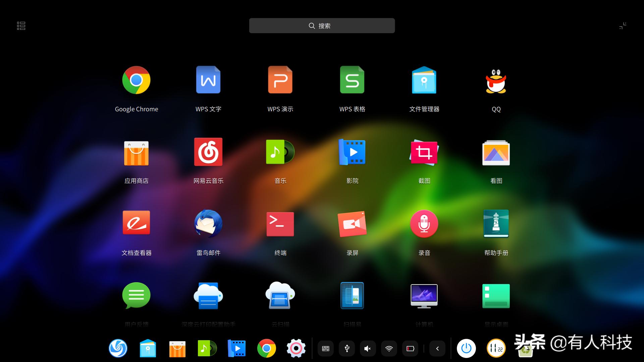This screenshot has height=362, width=644.
Task: Collapse the dock tray with arrow
Action: 437,349
